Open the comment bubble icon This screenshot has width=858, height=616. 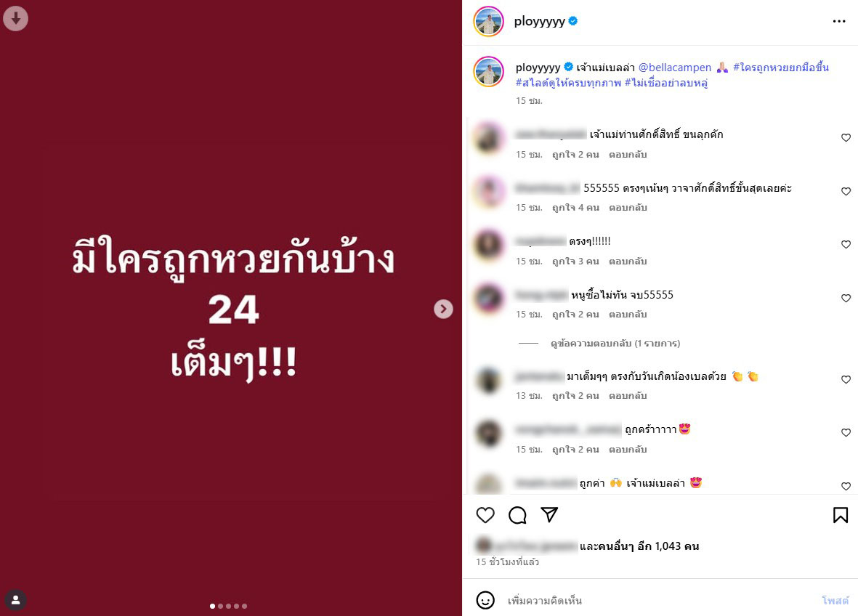tap(517, 515)
